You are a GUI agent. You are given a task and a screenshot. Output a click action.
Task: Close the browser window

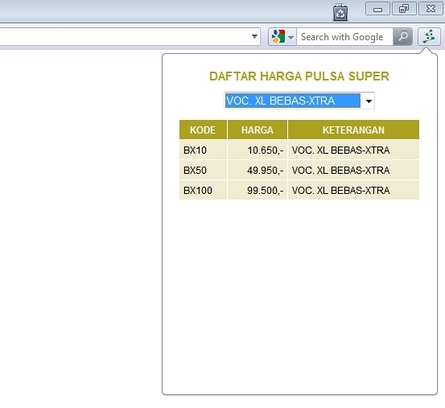pos(431,9)
